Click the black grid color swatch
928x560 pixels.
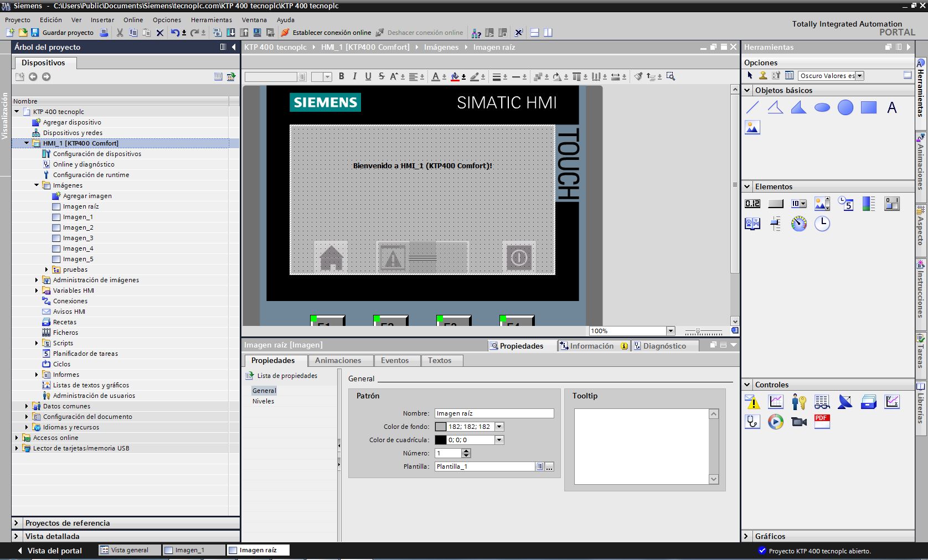point(441,440)
